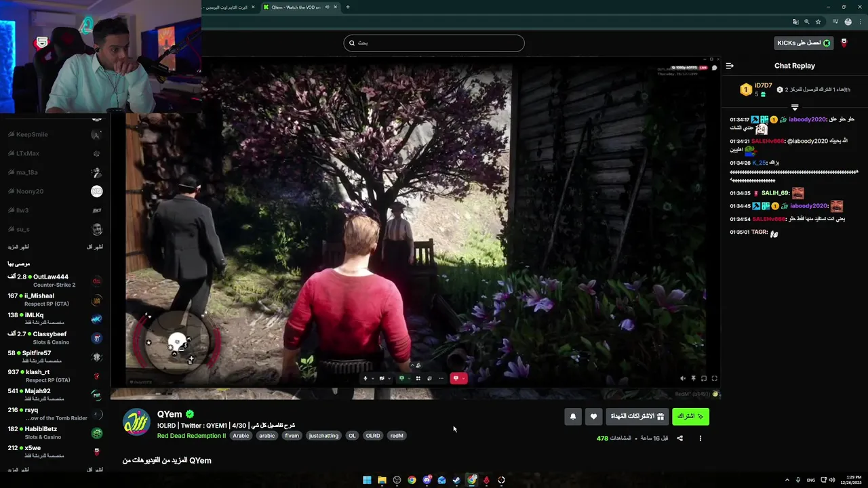Viewport: 868px width, 488px height.
Task: Open Majah92 recommended channel
Action: [55, 394]
